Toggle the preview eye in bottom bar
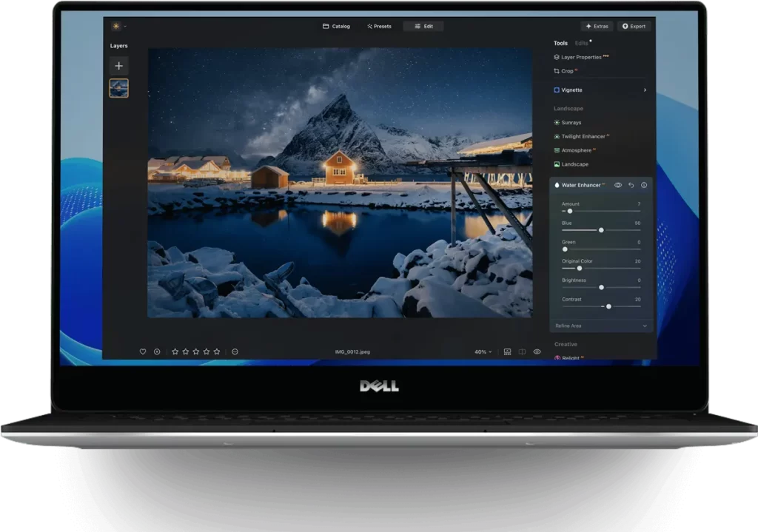The width and height of the screenshot is (758, 532). coord(537,351)
